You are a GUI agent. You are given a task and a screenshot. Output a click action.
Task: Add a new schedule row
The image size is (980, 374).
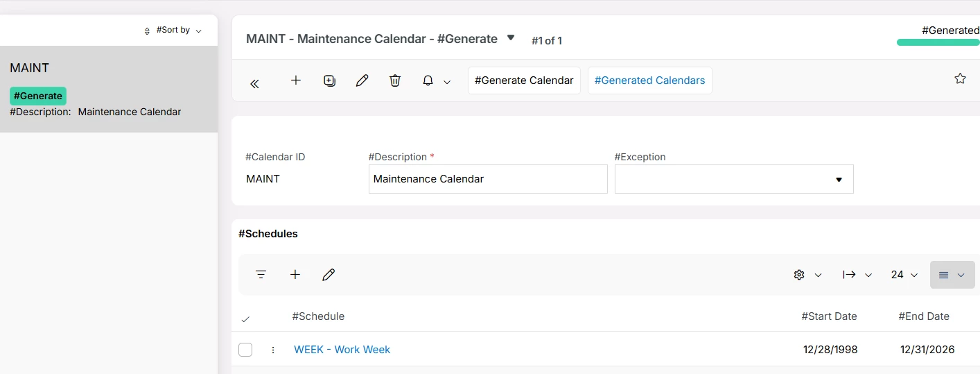[295, 275]
